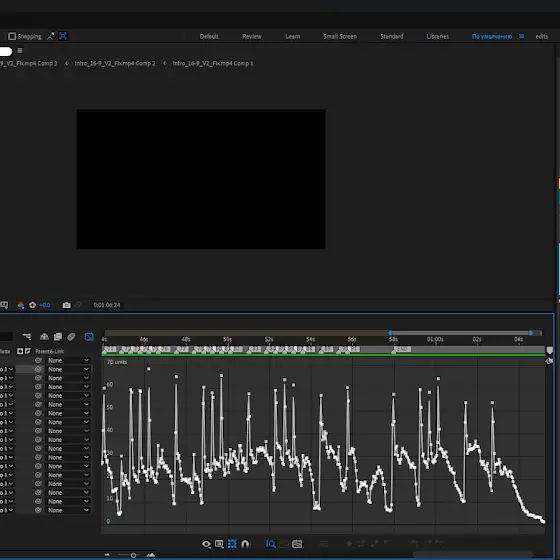Image resolution: width=560 pixels, height=560 pixels.
Task: Click the dimmed Show Snapshot icon
Action: coord(78,305)
